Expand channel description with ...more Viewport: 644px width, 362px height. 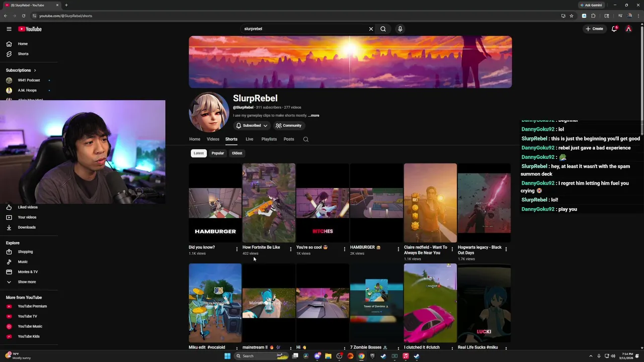click(314, 116)
